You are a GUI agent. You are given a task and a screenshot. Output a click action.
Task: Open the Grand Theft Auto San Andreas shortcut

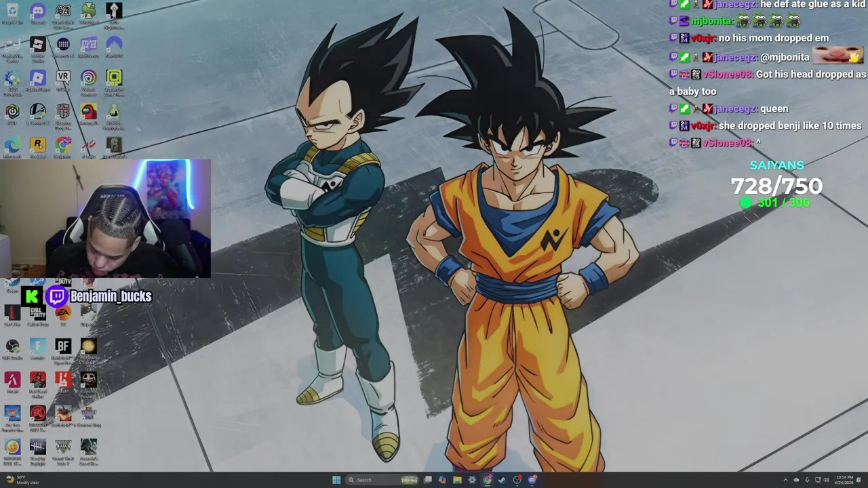tap(63, 15)
